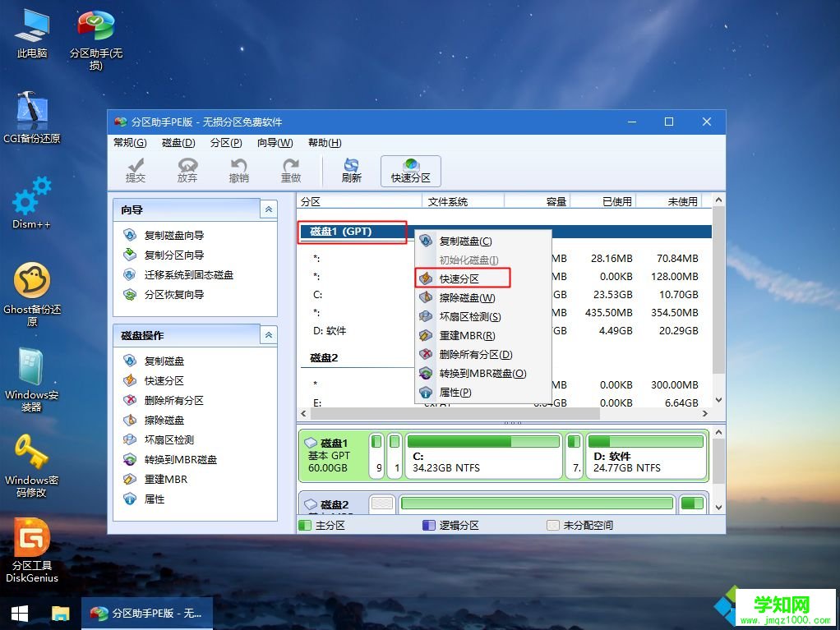Open the 帮助(H) menu
The width and height of the screenshot is (840, 630).
(x=324, y=142)
